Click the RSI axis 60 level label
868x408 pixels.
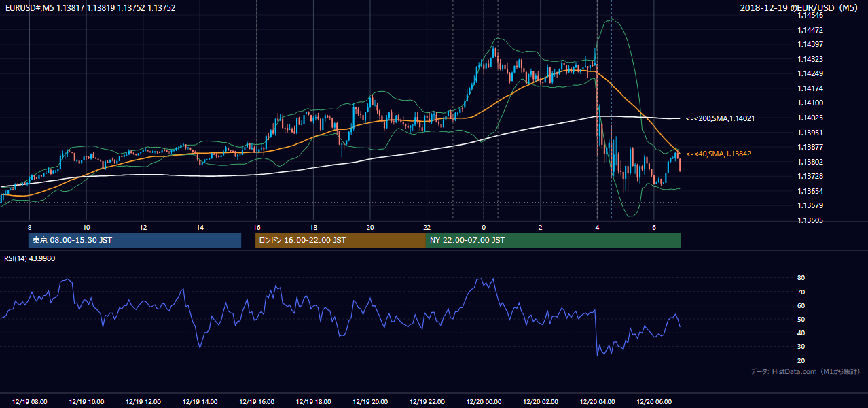pyautogui.click(x=801, y=305)
